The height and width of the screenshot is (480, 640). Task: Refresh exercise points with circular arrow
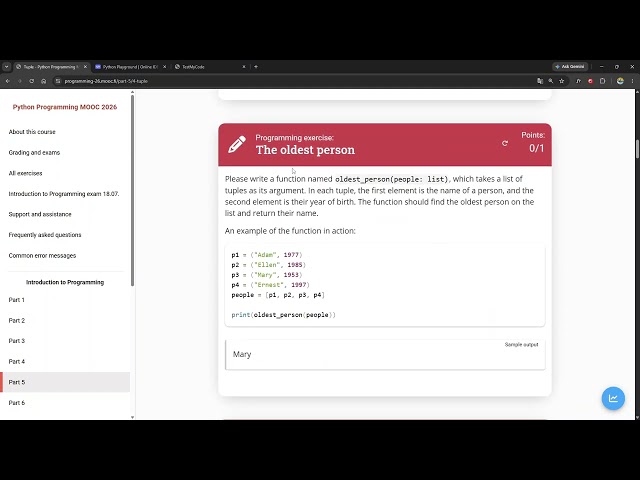pyautogui.click(x=505, y=143)
